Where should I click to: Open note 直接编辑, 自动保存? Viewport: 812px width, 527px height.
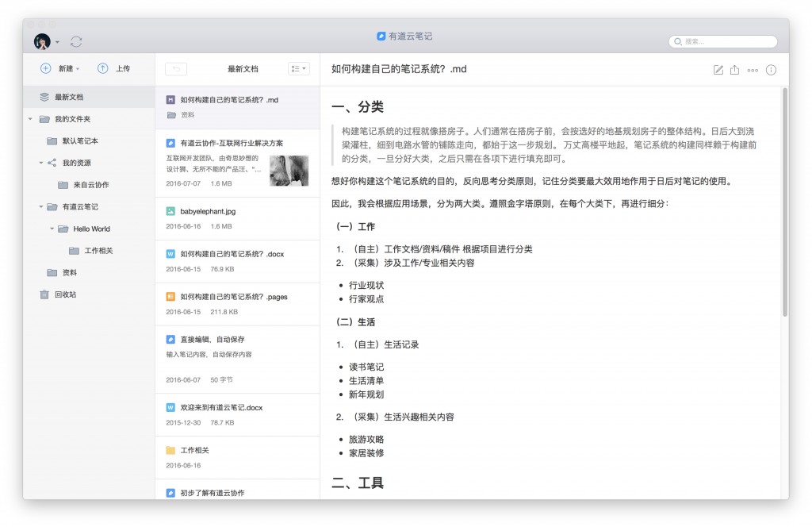click(x=238, y=360)
